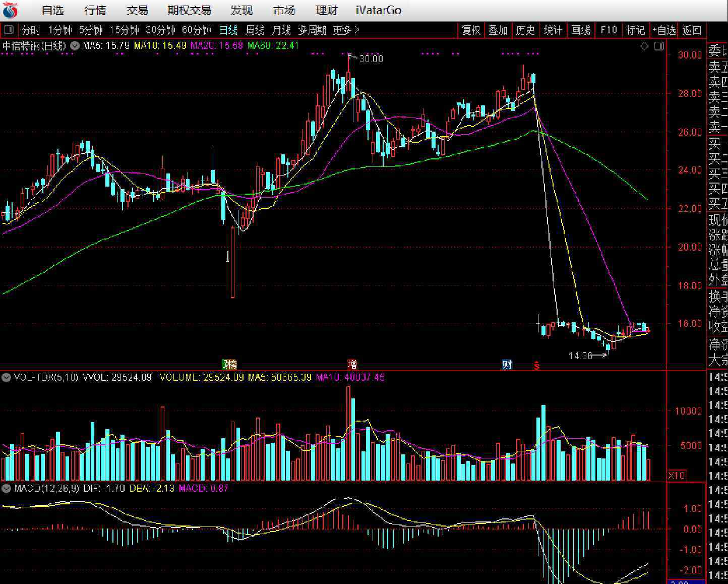Click the diamond icon above the price chart

(x=644, y=46)
